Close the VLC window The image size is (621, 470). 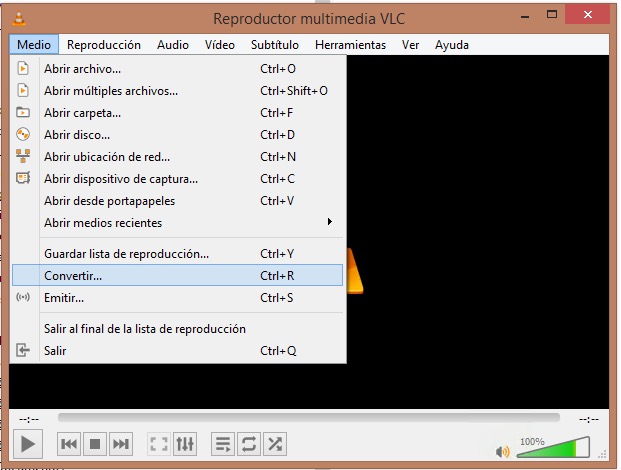[588, 15]
